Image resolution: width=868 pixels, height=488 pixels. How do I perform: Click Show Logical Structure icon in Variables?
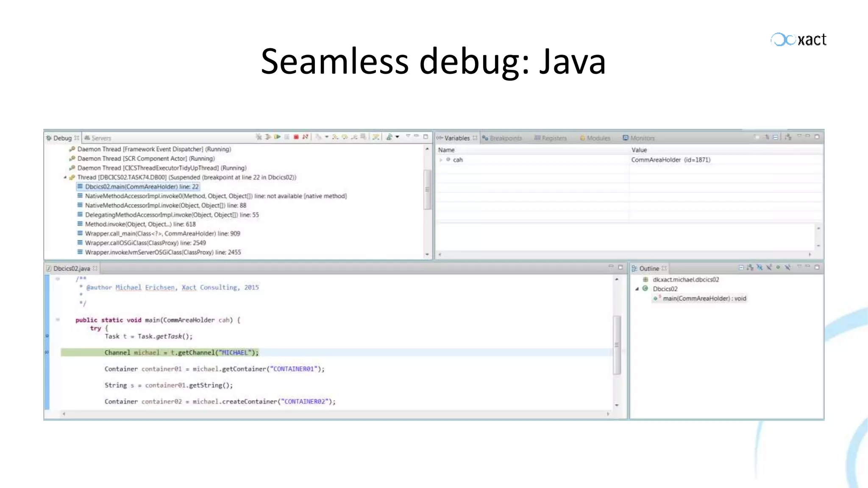point(766,137)
